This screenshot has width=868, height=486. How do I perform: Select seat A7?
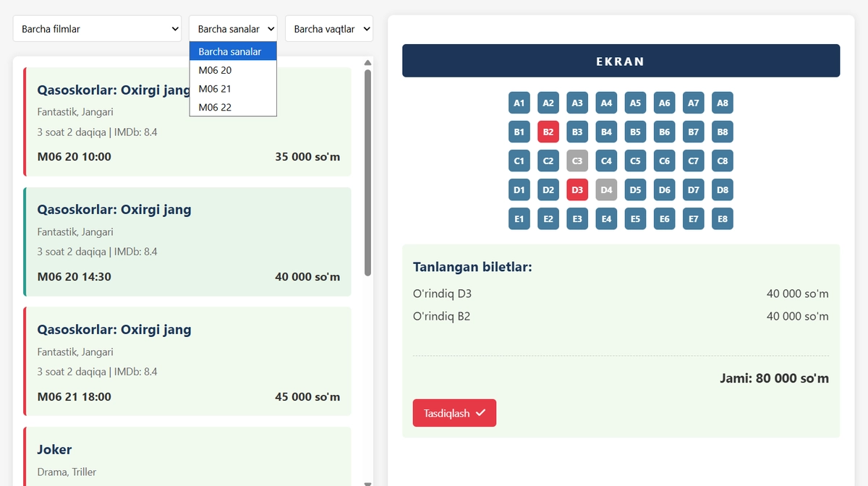(x=694, y=103)
